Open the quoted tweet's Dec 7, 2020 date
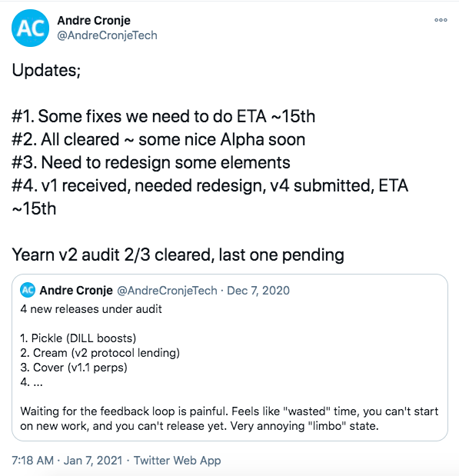Image resolution: width=459 pixels, height=476 pixels. click(x=258, y=291)
